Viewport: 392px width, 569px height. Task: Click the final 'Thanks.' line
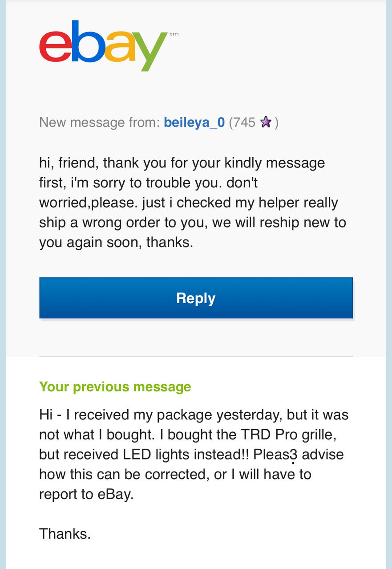pos(65,533)
